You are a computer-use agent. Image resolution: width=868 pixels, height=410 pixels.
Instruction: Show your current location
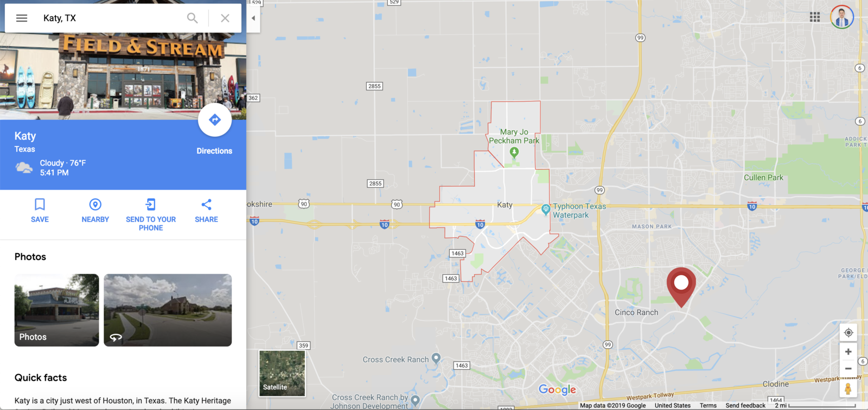848,333
